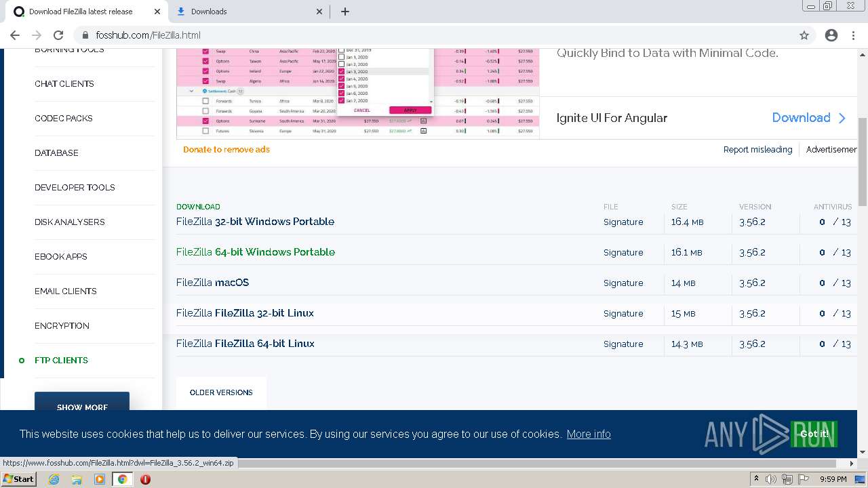
Task: Open Signature for 64-bit Linux row
Action: click(623, 344)
